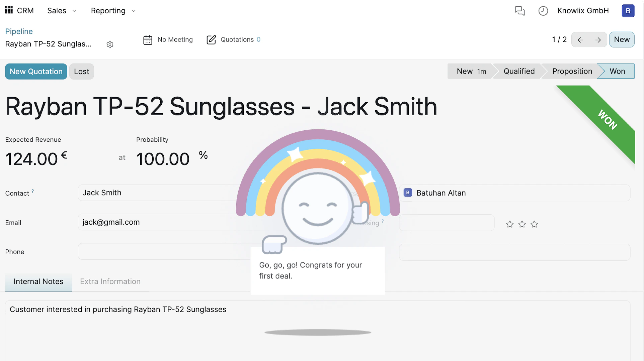Switch to the Extra Information tab

(110, 281)
